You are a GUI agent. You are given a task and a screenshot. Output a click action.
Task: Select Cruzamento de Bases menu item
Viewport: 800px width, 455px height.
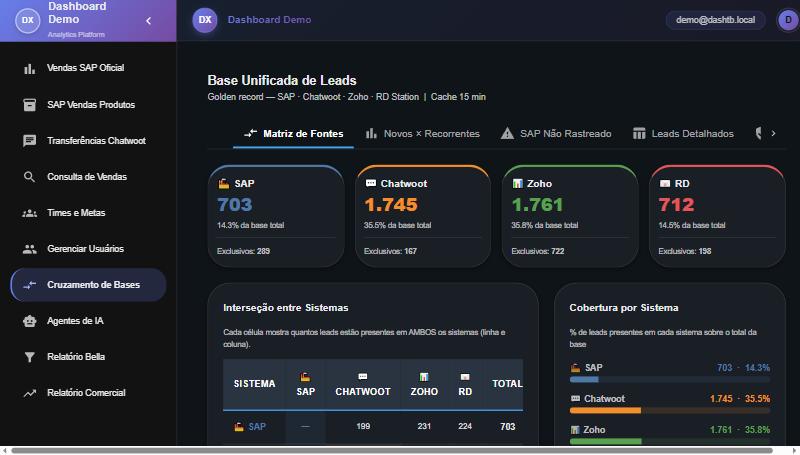(88, 285)
